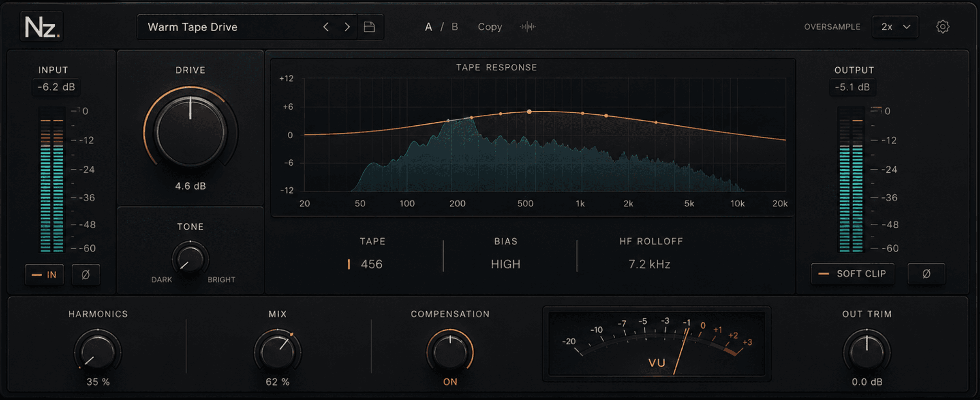Click the DARK label under Tone
This screenshot has height=400, width=980.
coord(162,280)
